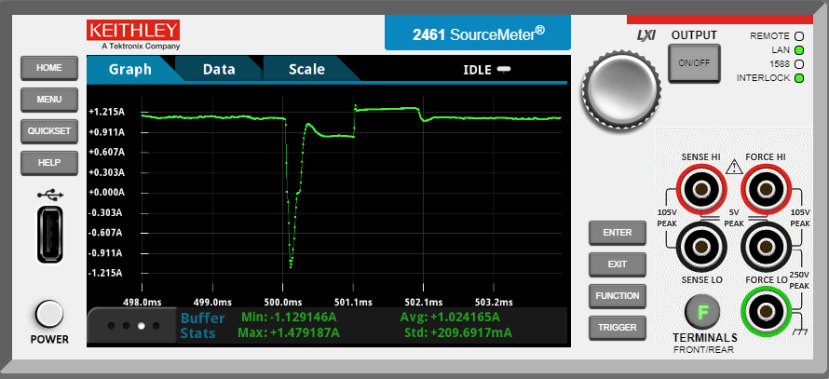Click the -1.215A y-axis label
The width and height of the screenshot is (829, 379).
[x=106, y=273]
